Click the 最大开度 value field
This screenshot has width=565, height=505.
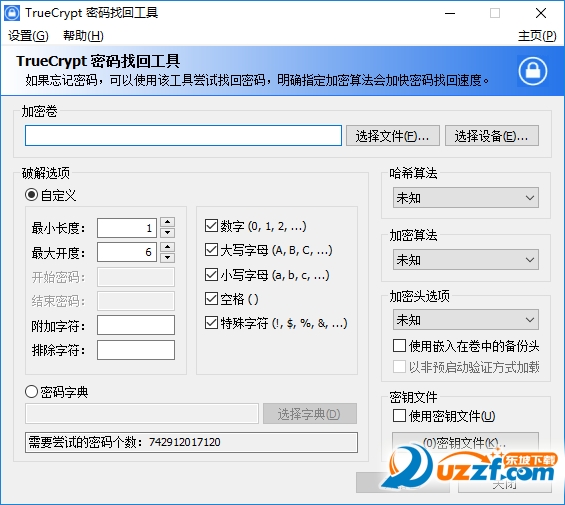tap(127, 252)
